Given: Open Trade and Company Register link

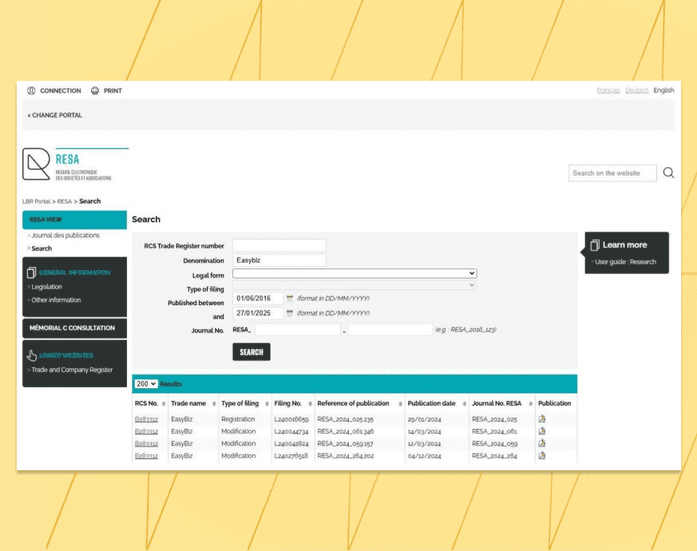Looking at the screenshot, I should tap(72, 370).
